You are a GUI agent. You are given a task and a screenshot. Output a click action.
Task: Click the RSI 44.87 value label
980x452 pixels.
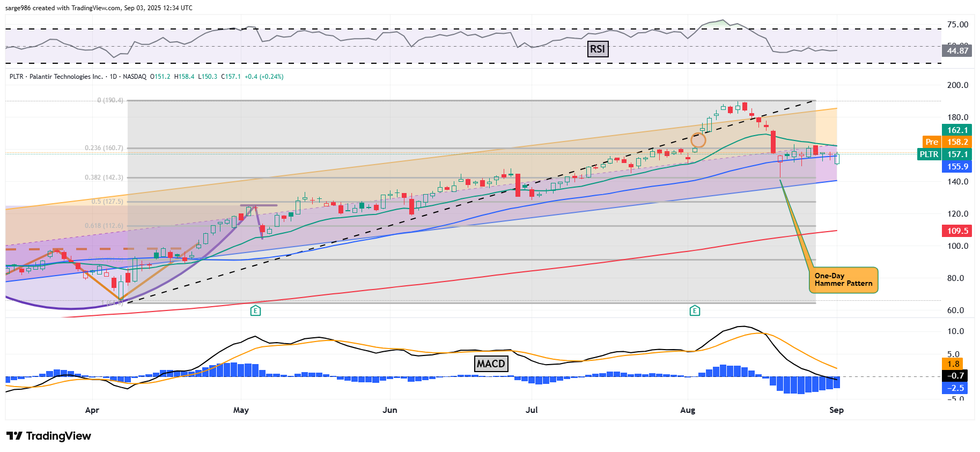[957, 51]
